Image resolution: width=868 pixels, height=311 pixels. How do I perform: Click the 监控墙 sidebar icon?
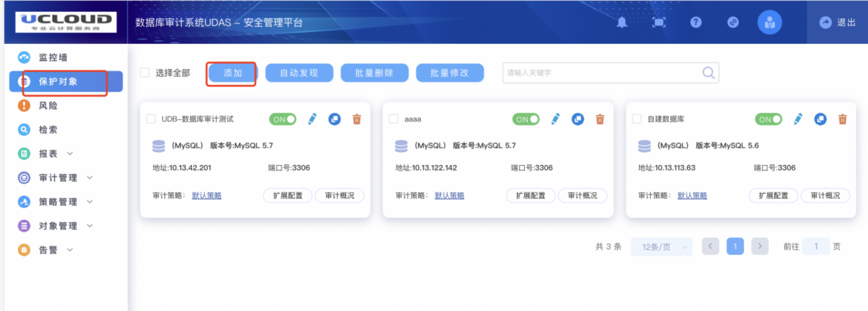[x=24, y=57]
